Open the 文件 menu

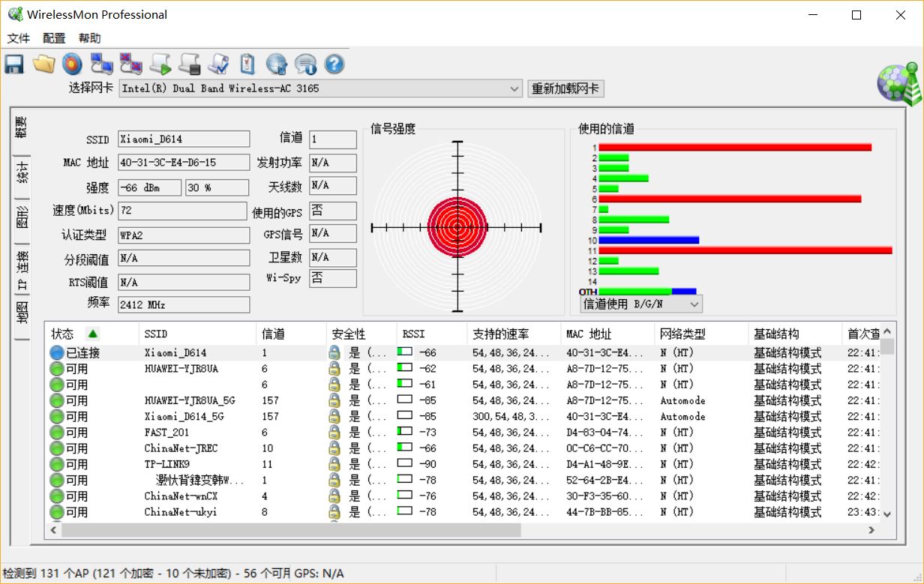click(19, 38)
